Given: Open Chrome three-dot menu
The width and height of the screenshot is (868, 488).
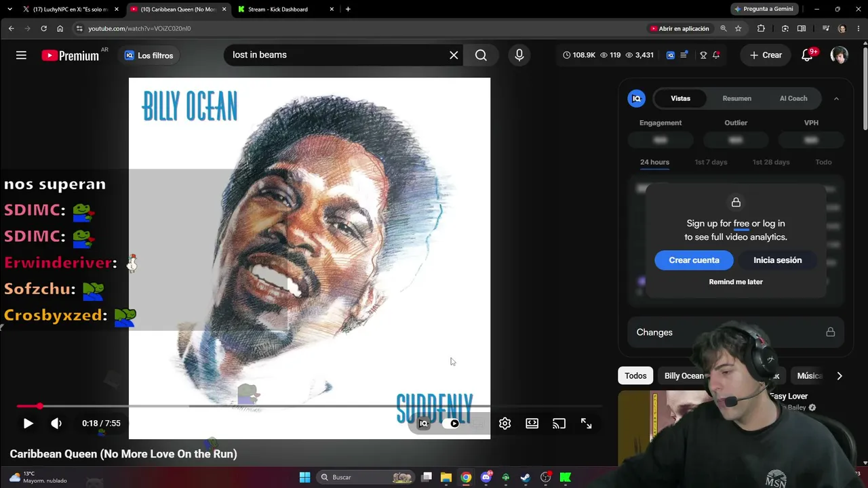Looking at the screenshot, I should point(859,28).
